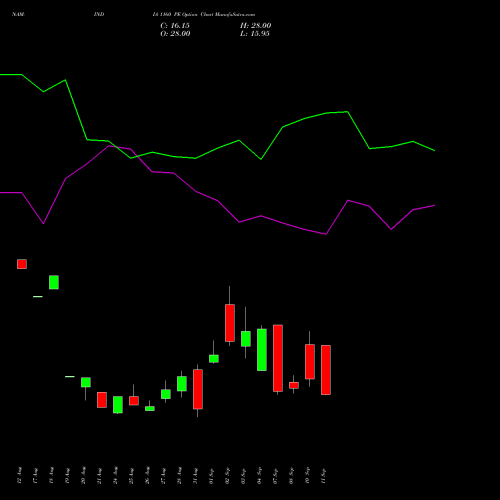Select the 17 Aug date label
Image resolution: width=500 pixels, height=500 pixels.
coord(35,476)
